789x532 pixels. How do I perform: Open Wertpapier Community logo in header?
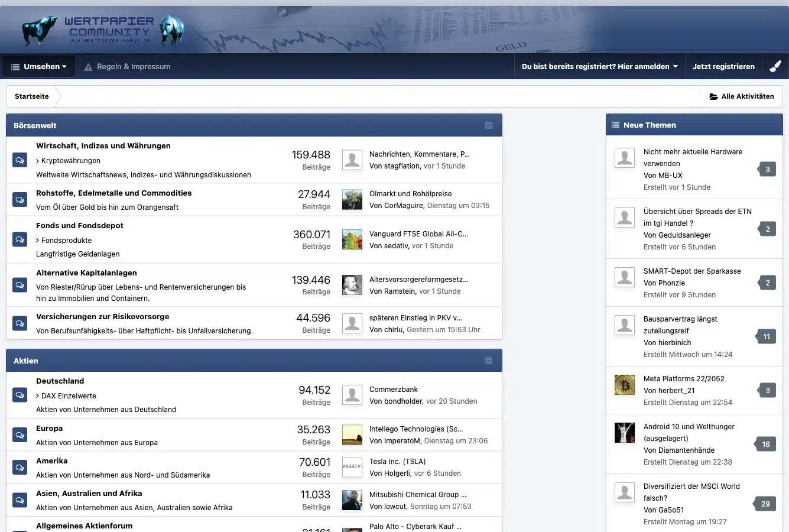coord(103,30)
